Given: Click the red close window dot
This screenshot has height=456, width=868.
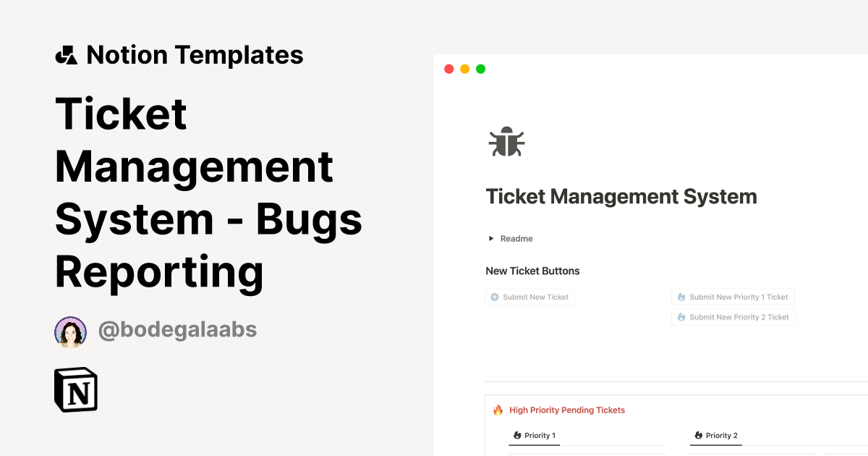Looking at the screenshot, I should [x=448, y=69].
